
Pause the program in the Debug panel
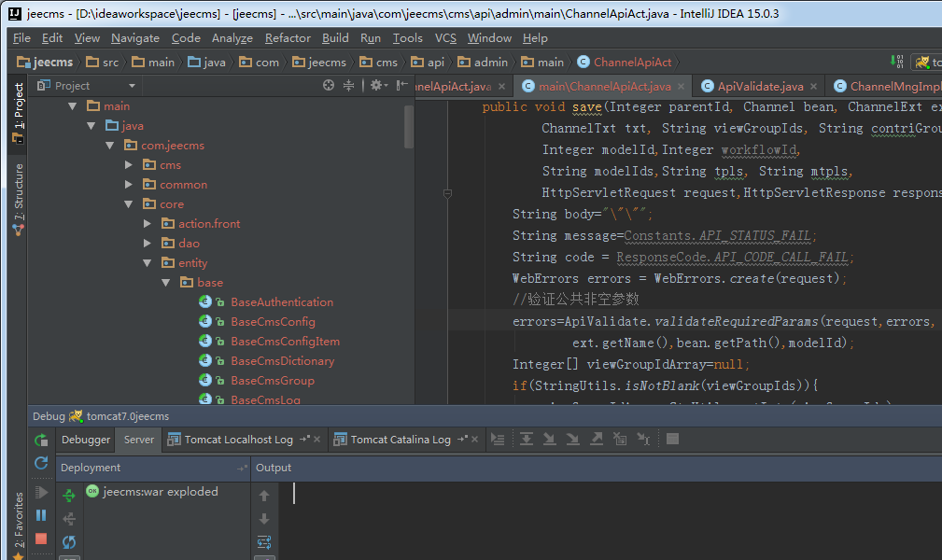(x=41, y=515)
